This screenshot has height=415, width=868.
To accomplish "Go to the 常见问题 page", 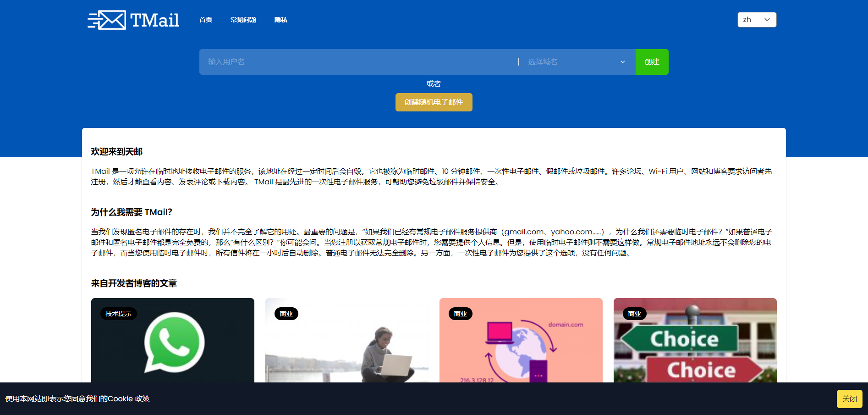I will (x=243, y=20).
